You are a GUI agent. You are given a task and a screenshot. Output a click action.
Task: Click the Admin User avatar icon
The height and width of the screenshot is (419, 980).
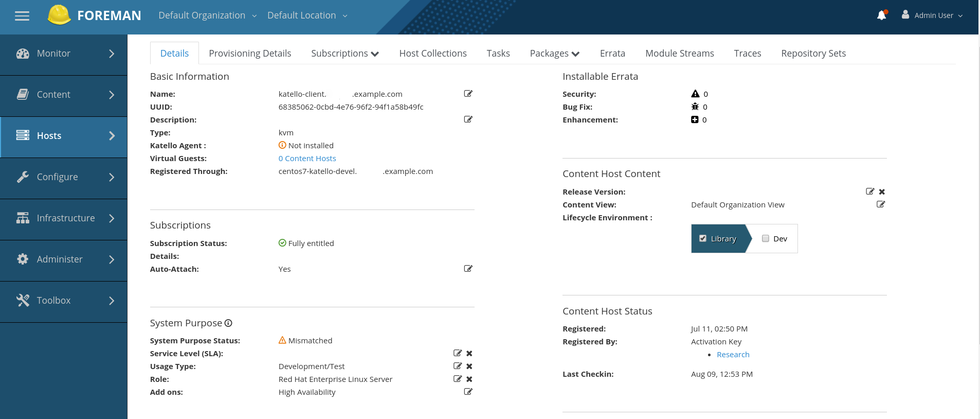click(905, 14)
